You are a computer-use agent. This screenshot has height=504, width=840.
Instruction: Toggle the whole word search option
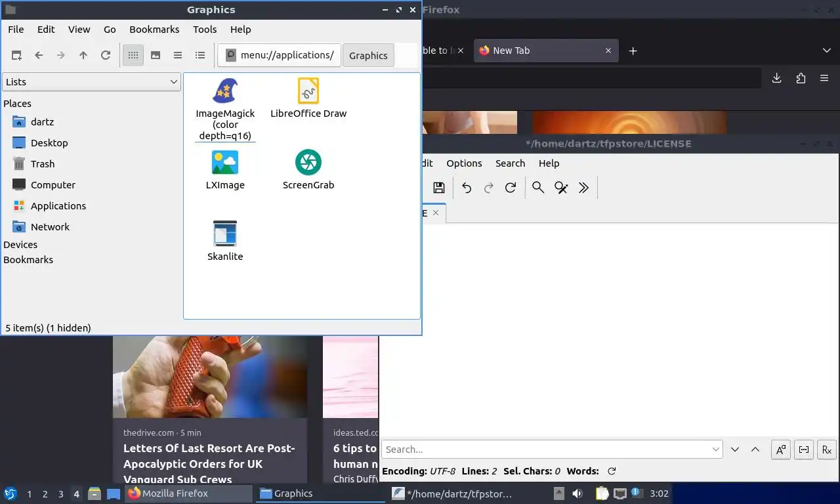804,450
